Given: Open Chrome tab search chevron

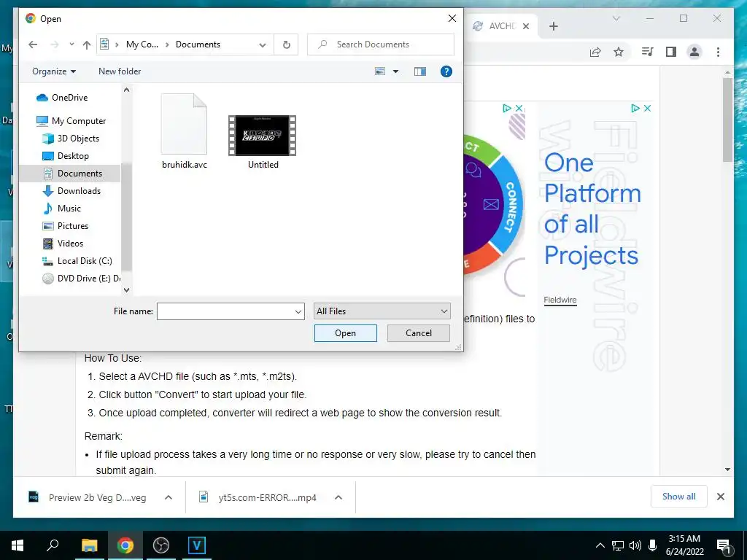Looking at the screenshot, I should click(616, 18).
